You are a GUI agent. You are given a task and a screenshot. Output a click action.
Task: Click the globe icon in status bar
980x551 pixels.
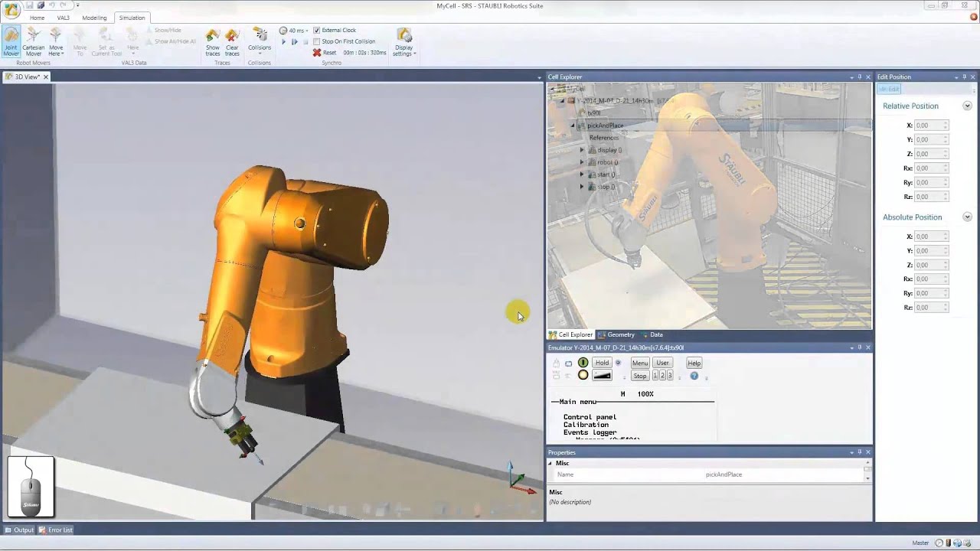(x=959, y=543)
